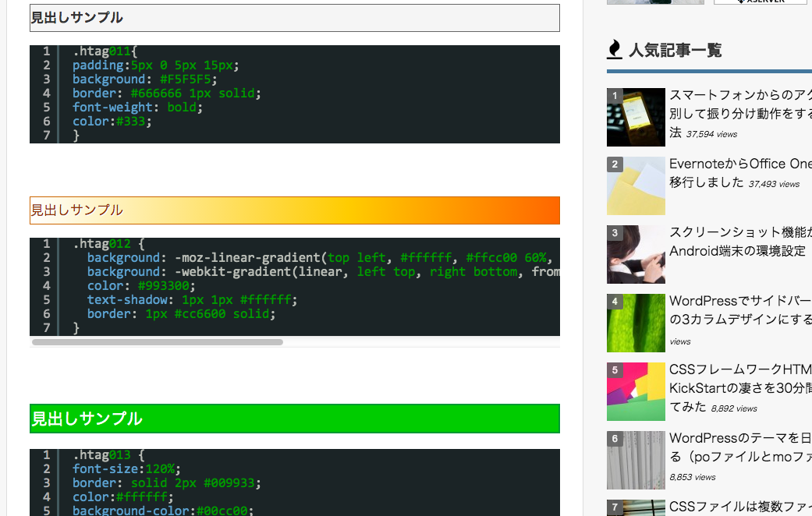The image size is (812, 516).
Task: Open the gray paper thumbnail ranked 6
Action: tap(636, 460)
